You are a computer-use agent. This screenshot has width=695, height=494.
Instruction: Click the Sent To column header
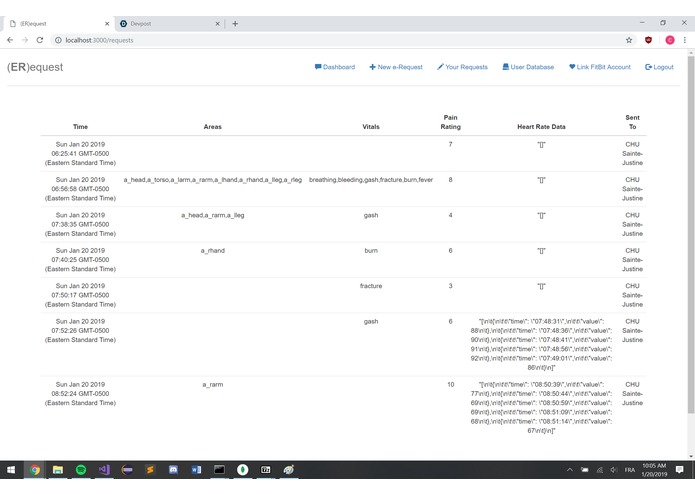(x=633, y=122)
